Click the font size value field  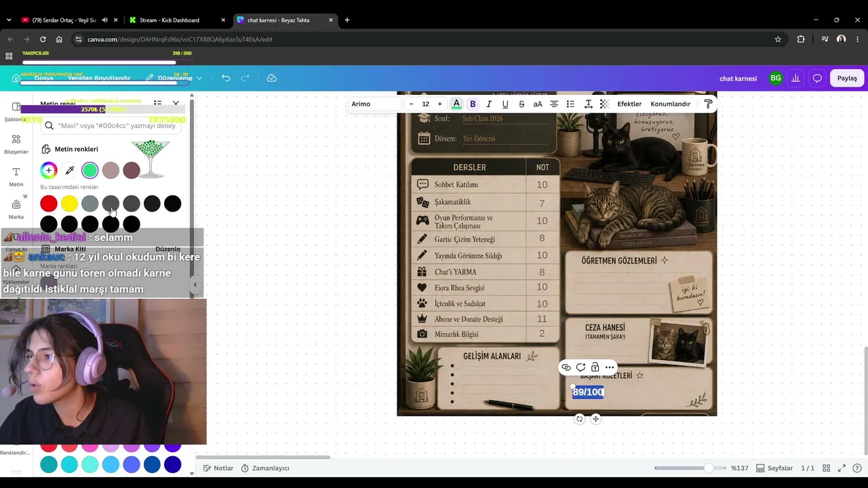click(425, 104)
